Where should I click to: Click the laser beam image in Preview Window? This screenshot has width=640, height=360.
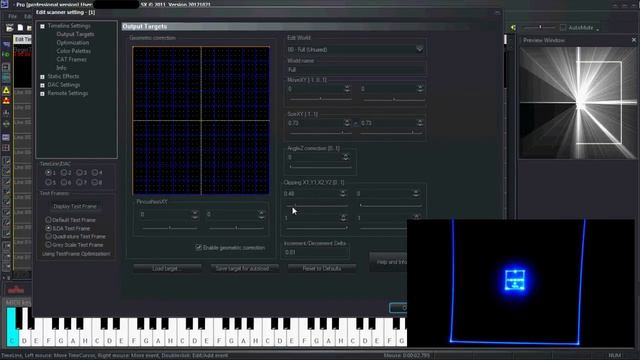pyautogui.click(x=578, y=102)
